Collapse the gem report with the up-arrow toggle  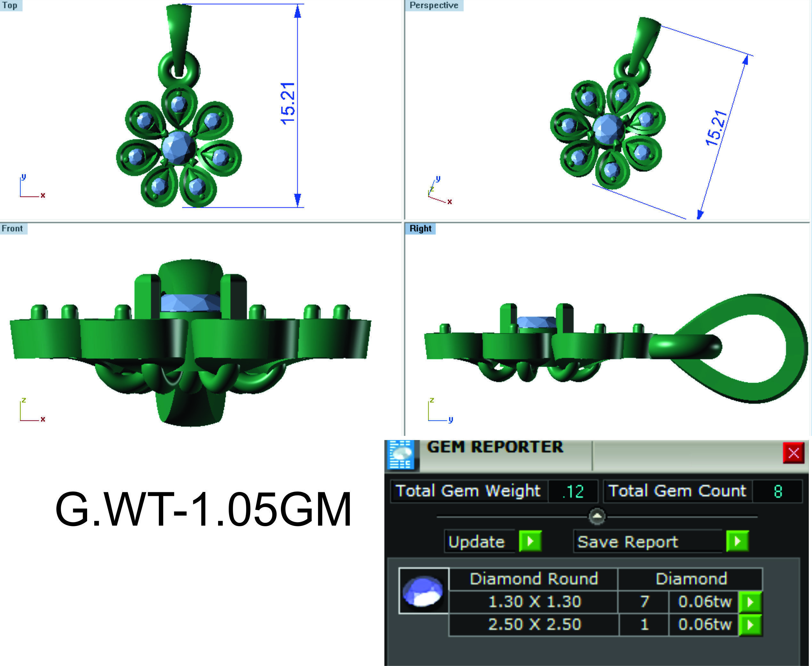coord(597,516)
